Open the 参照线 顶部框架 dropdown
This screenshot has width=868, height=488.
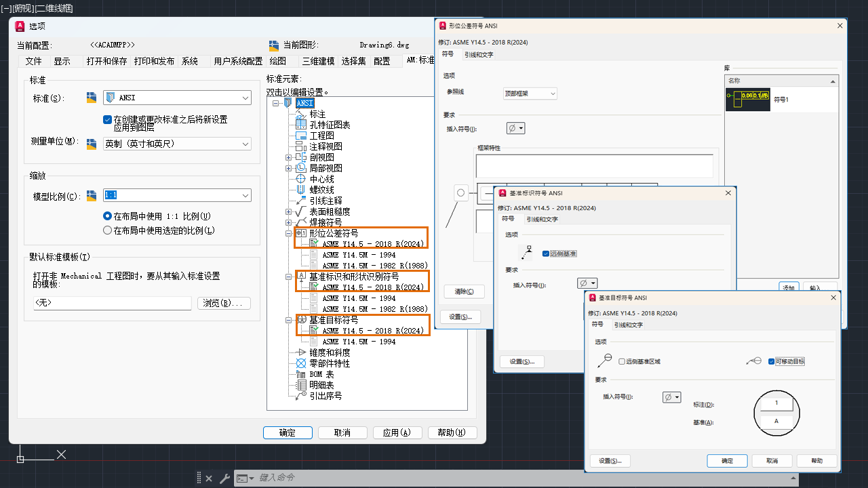(x=530, y=94)
